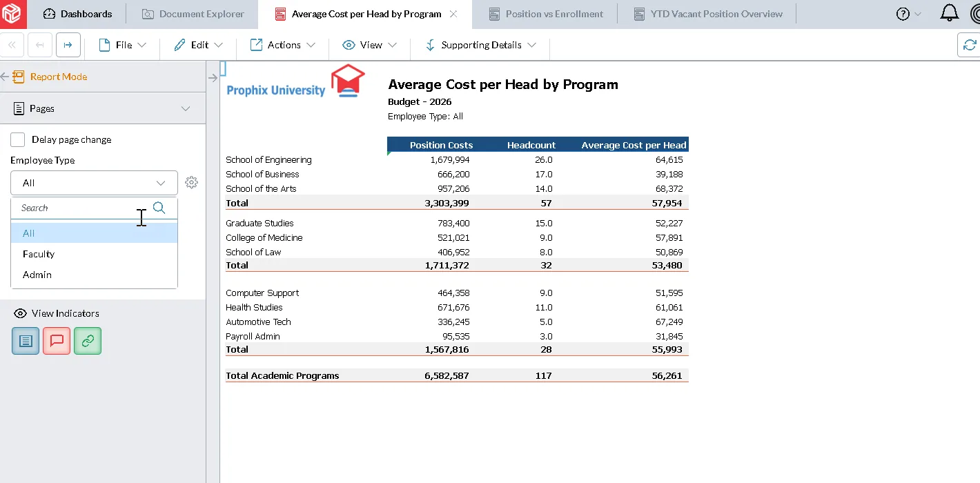Viewport: 980px width, 483px height.
Task: Expand the chevron beside the help icon
Action: (x=918, y=14)
